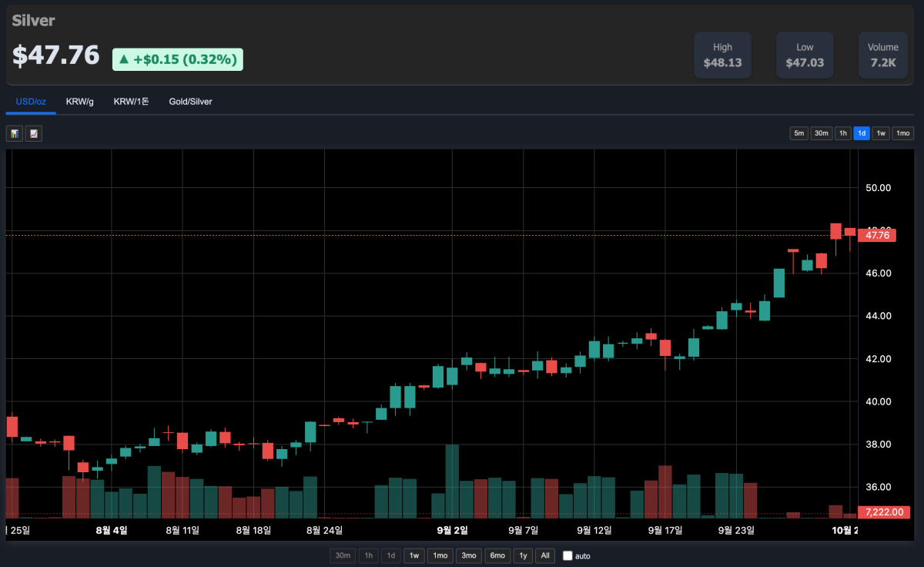Set bottom range to 6mo
The width and height of the screenshot is (924, 567).
click(497, 555)
